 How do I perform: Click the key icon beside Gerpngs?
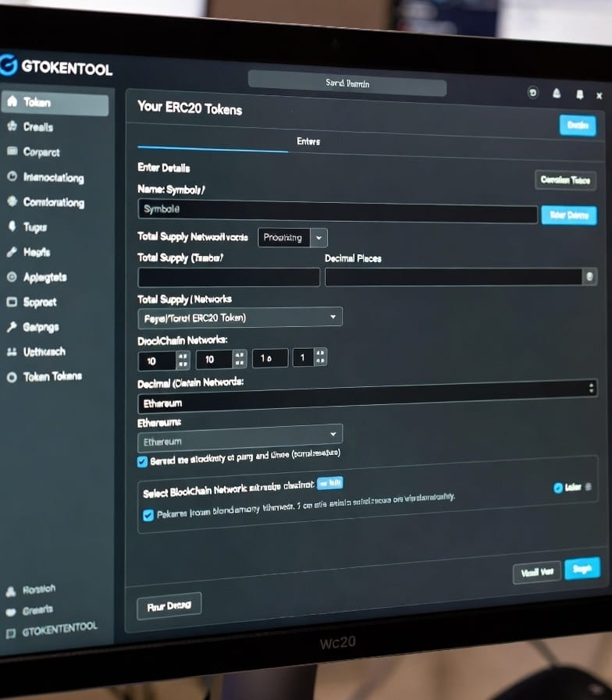point(12,327)
